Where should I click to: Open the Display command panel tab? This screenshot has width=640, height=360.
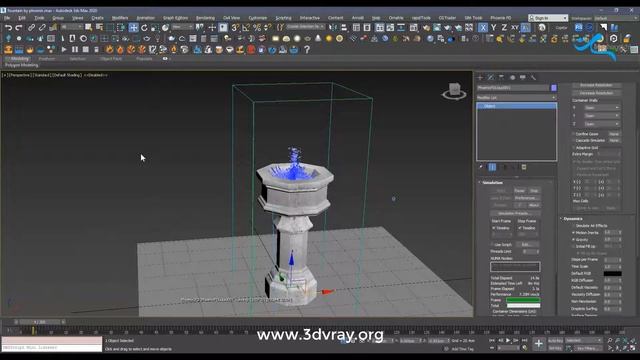tap(523, 77)
